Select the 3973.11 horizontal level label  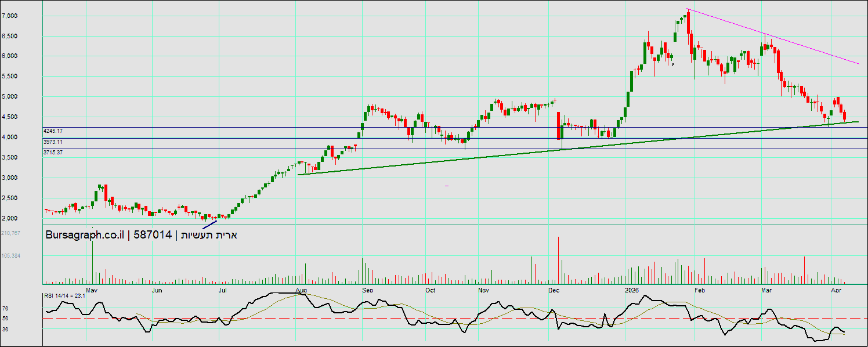[53, 142]
